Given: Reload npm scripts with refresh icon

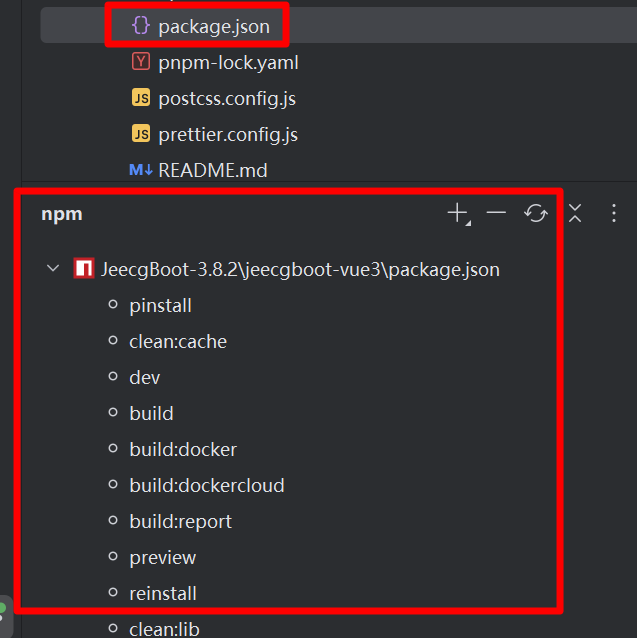Looking at the screenshot, I should [535, 213].
